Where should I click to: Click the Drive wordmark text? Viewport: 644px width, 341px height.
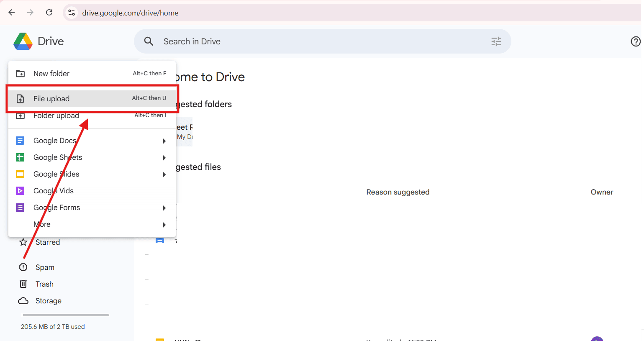point(51,41)
